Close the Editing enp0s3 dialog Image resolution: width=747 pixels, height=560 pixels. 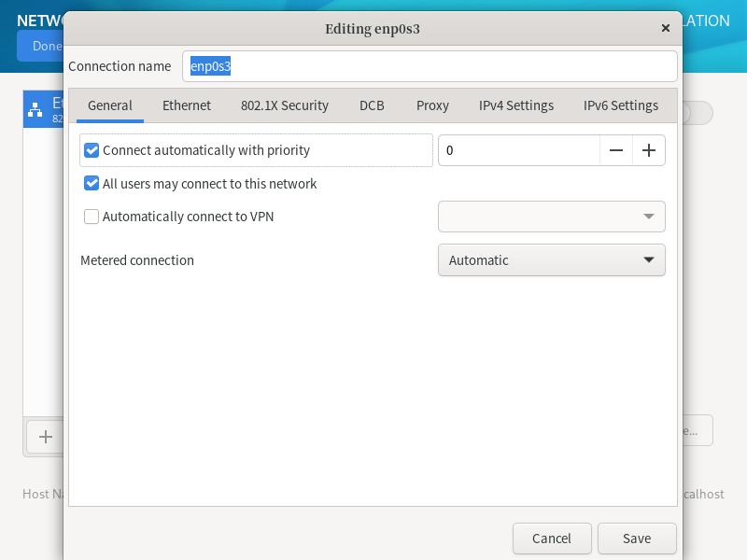666,28
